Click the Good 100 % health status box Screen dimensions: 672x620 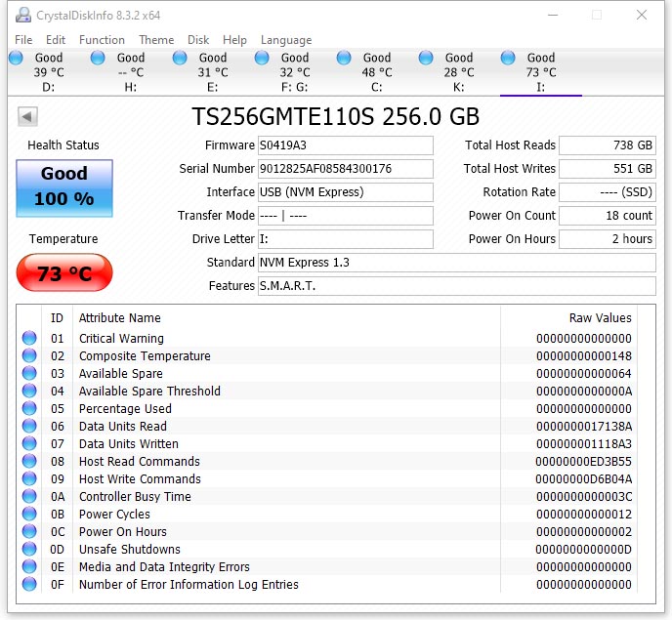pyautogui.click(x=64, y=188)
